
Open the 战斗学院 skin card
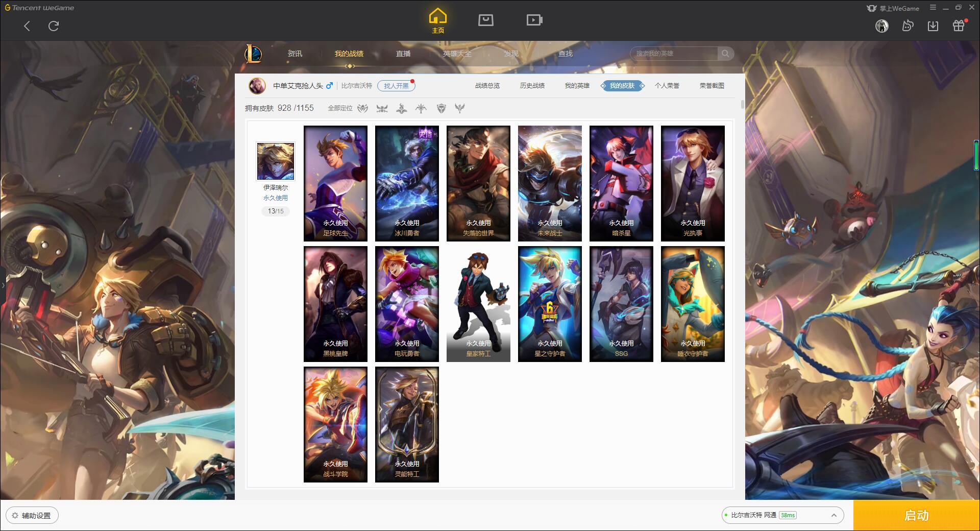335,424
